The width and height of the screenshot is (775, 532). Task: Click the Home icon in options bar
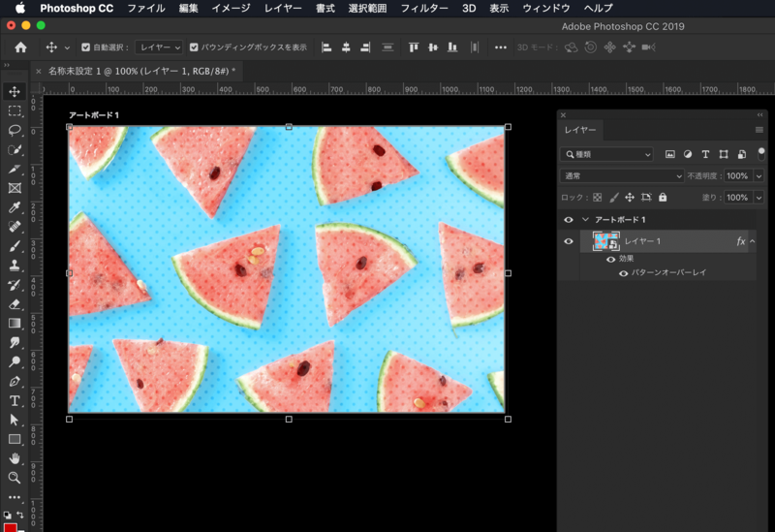coord(20,47)
